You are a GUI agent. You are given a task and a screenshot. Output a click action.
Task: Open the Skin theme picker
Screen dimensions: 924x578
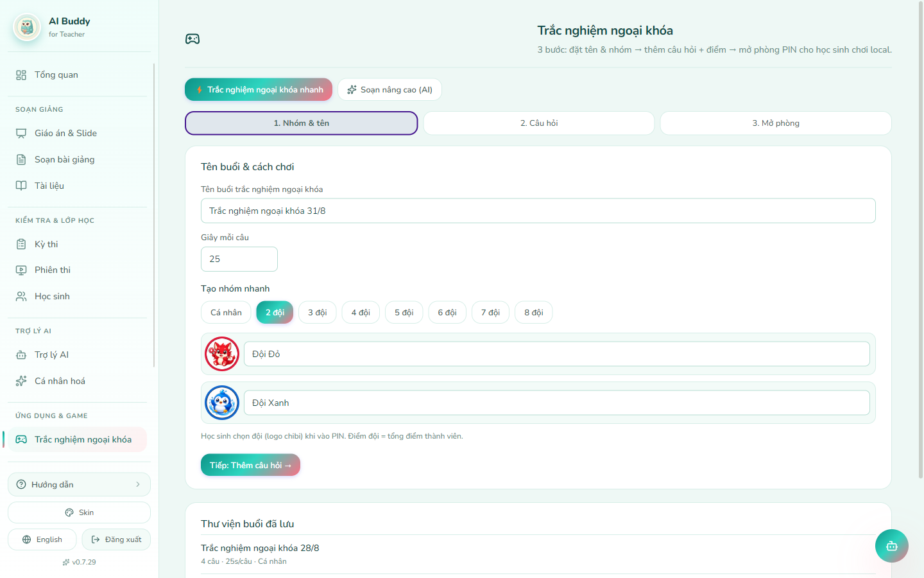79,512
